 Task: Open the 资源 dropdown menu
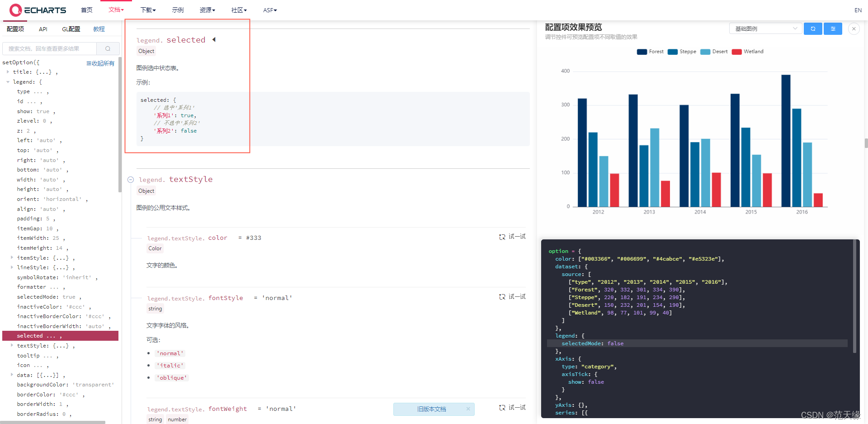click(207, 10)
